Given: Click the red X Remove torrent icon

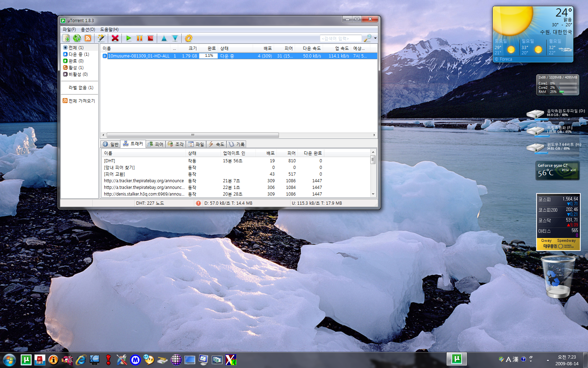Looking at the screenshot, I should click(115, 38).
